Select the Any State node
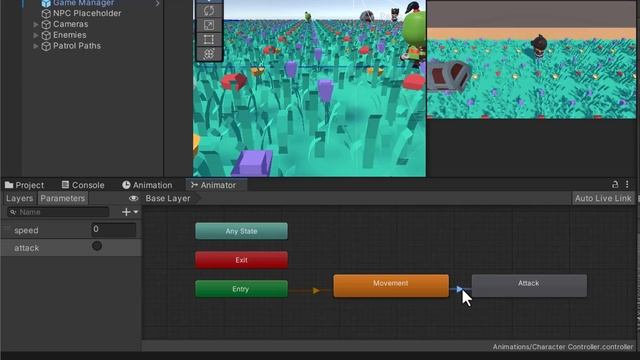 (x=241, y=231)
